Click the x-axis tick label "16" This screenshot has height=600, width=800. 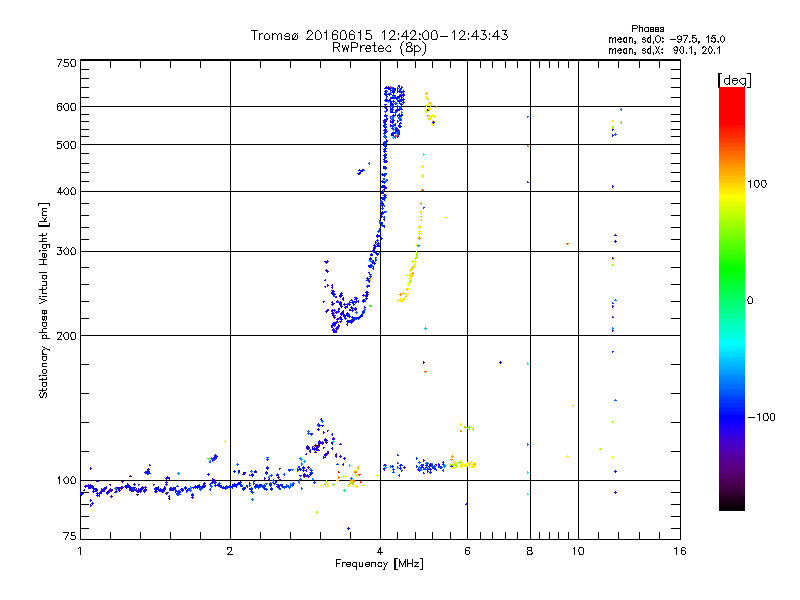(680, 551)
